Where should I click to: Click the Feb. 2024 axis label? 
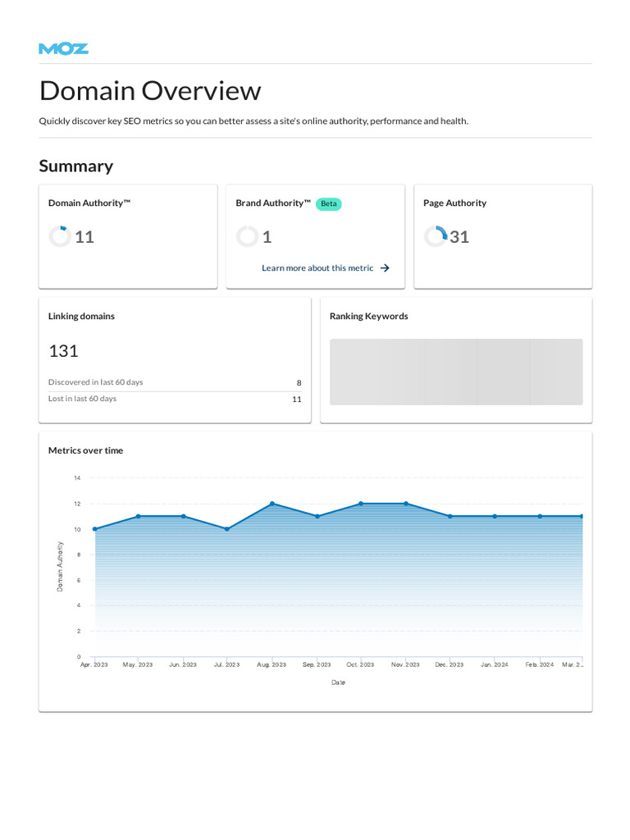pyautogui.click(x=540, y=664)
